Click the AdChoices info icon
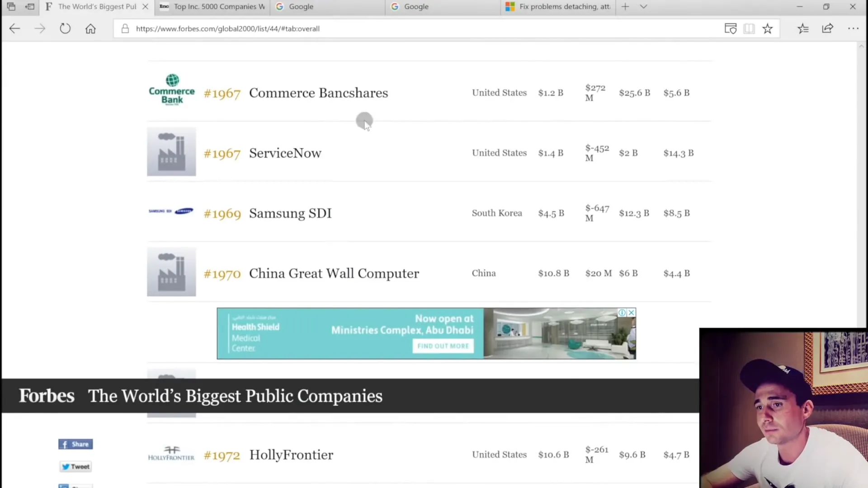Screen dimensions: 868x488 pyautogui.click(x=622, y=313)
